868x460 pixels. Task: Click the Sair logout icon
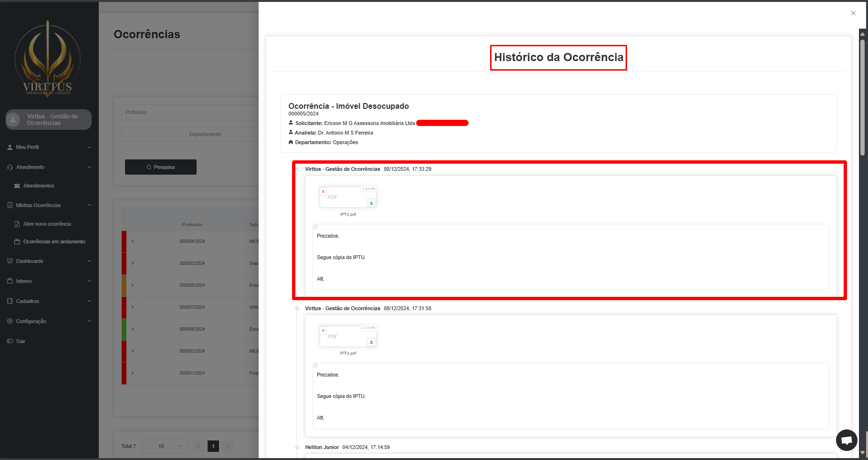(x=10, y=341)
